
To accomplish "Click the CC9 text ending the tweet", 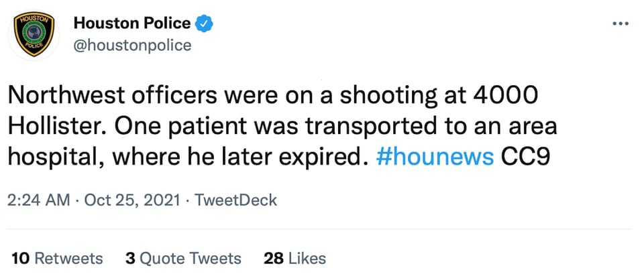I will click(x=524, y=157).
